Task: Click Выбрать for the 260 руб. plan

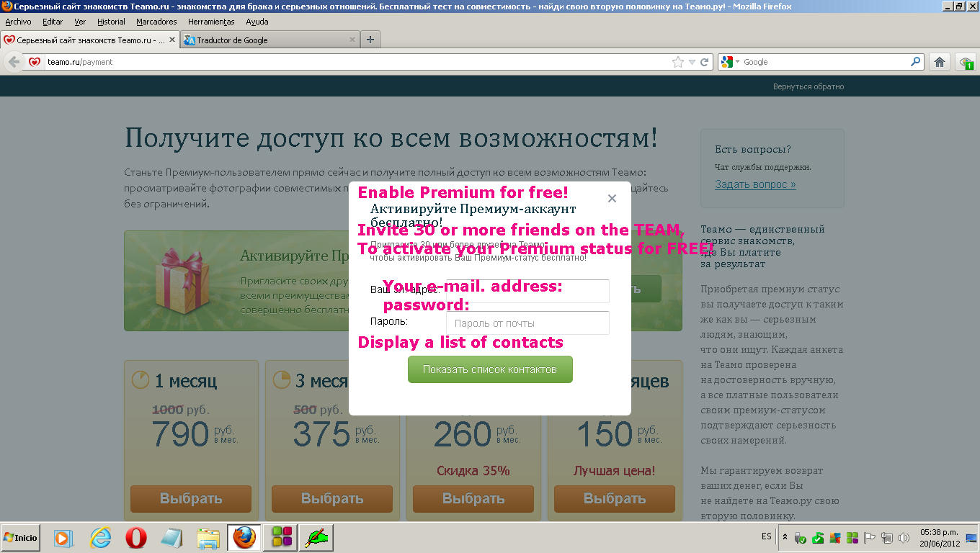Action: click(473, 498)
